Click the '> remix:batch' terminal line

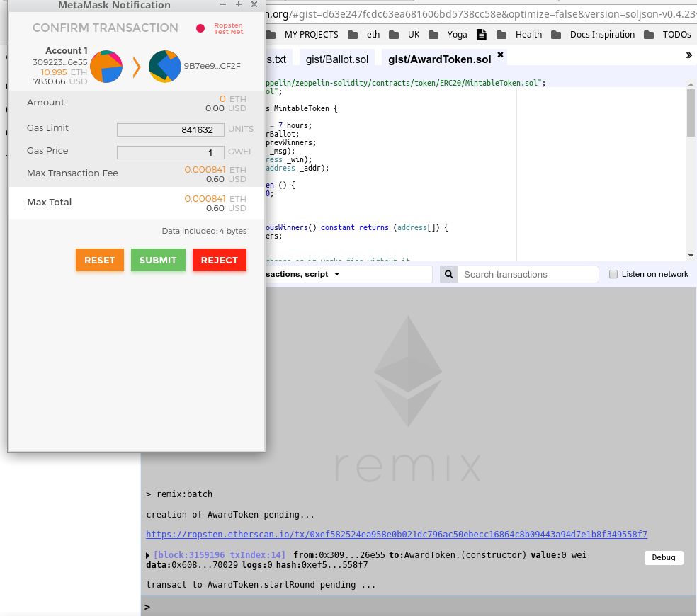[x=179, y=494]
